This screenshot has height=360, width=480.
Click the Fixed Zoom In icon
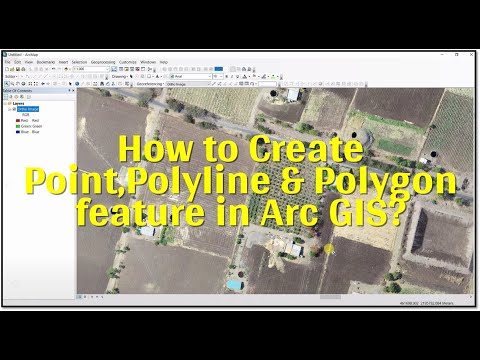point(30,84)
